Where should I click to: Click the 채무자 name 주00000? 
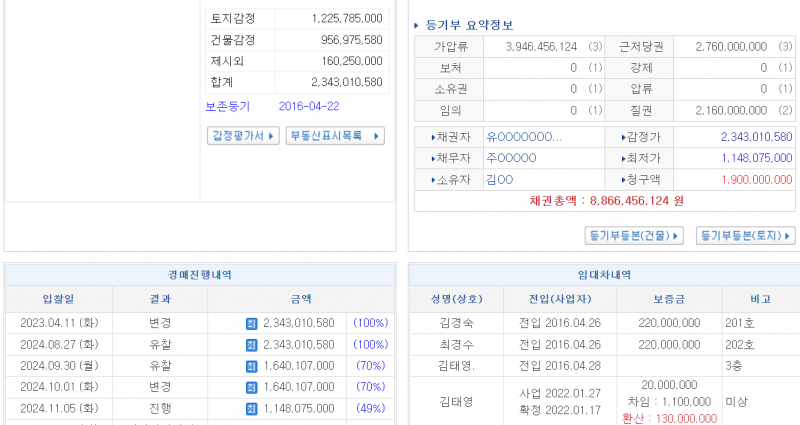511,158
